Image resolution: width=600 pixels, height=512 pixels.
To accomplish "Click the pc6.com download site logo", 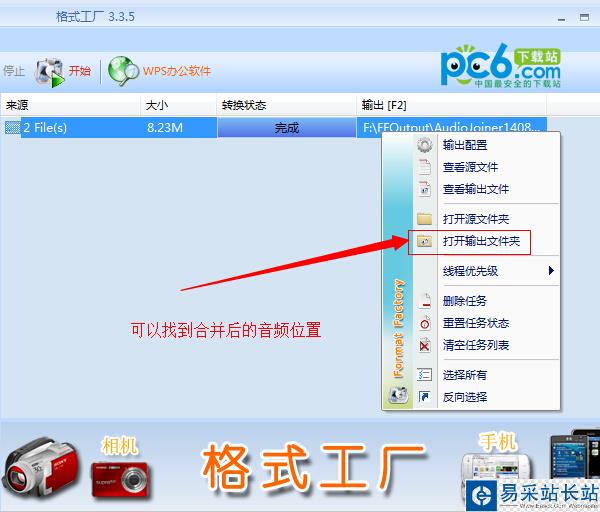I will pyautogui.click(x=501, y=66).
